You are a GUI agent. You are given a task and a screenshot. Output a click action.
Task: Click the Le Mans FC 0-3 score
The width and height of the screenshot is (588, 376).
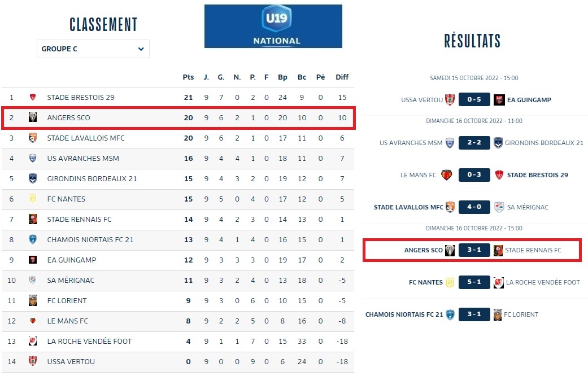(474, 175)
